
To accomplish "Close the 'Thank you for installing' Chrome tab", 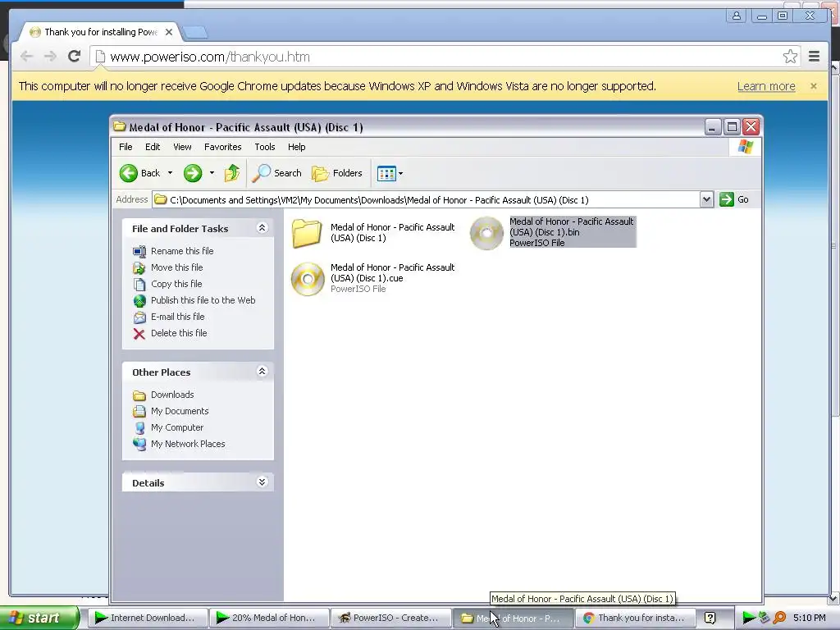I will point(169,32).
